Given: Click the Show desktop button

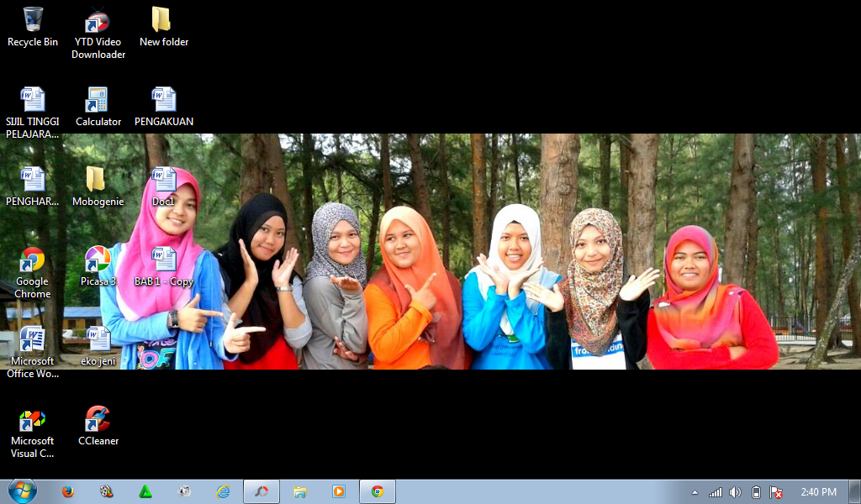Looking at the screenshot, I should click(855, 491).
